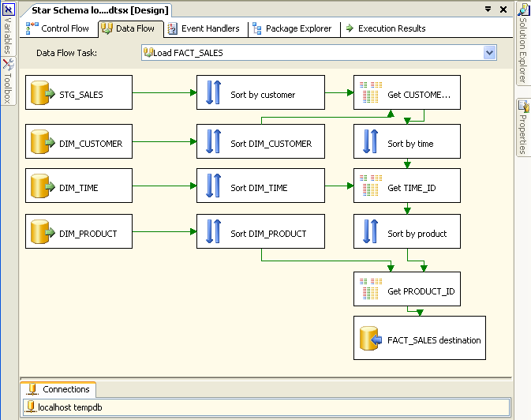Select the Sort DIM_CUSTOMER label
This screenshot has width=531, height=420.
click(x=271, y=144)
